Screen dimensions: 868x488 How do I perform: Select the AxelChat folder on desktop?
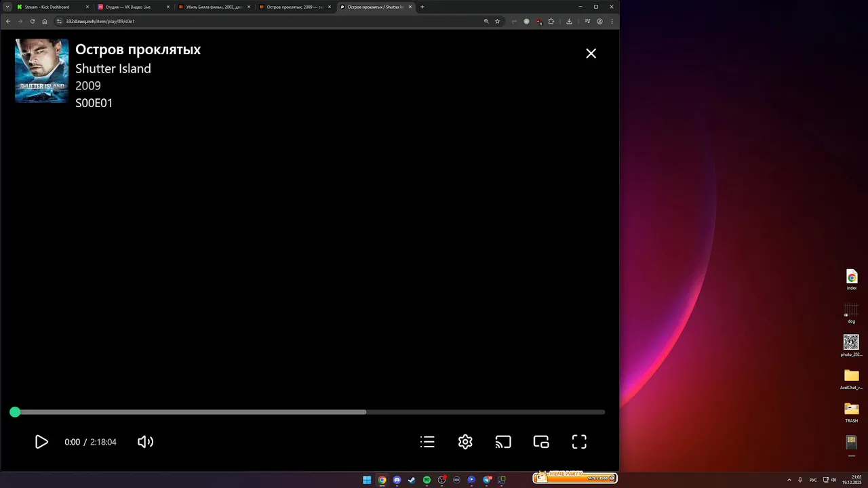point(852,379)
